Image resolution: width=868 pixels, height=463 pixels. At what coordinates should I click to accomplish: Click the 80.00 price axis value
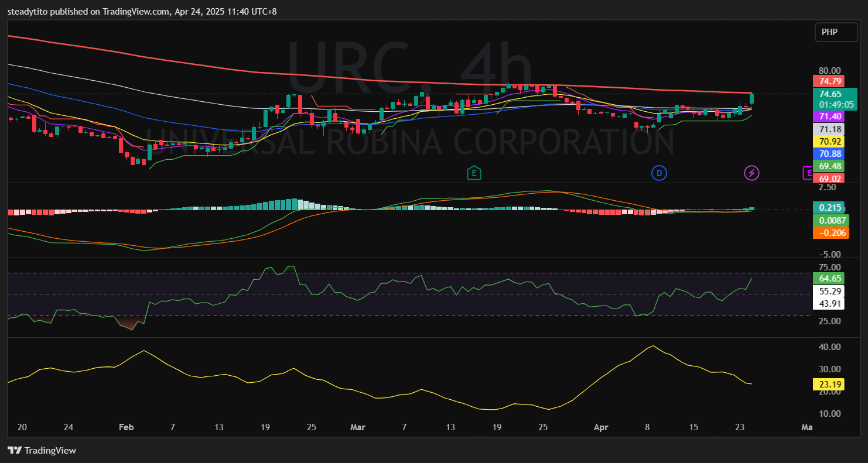point(830,70)
